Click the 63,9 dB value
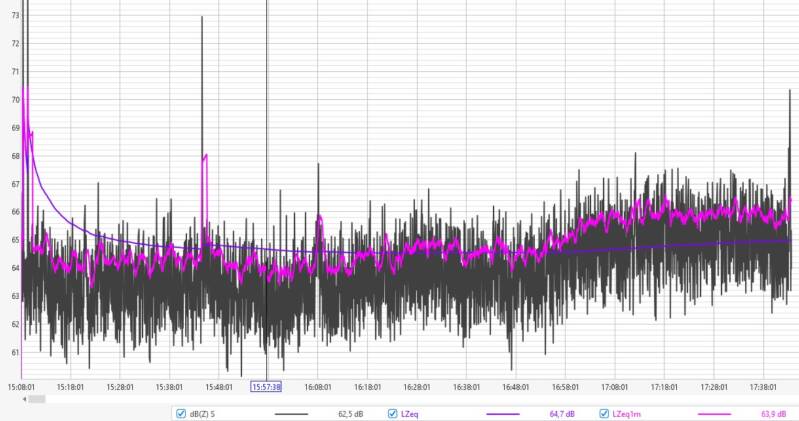The image size is (799, 421). 774,414
